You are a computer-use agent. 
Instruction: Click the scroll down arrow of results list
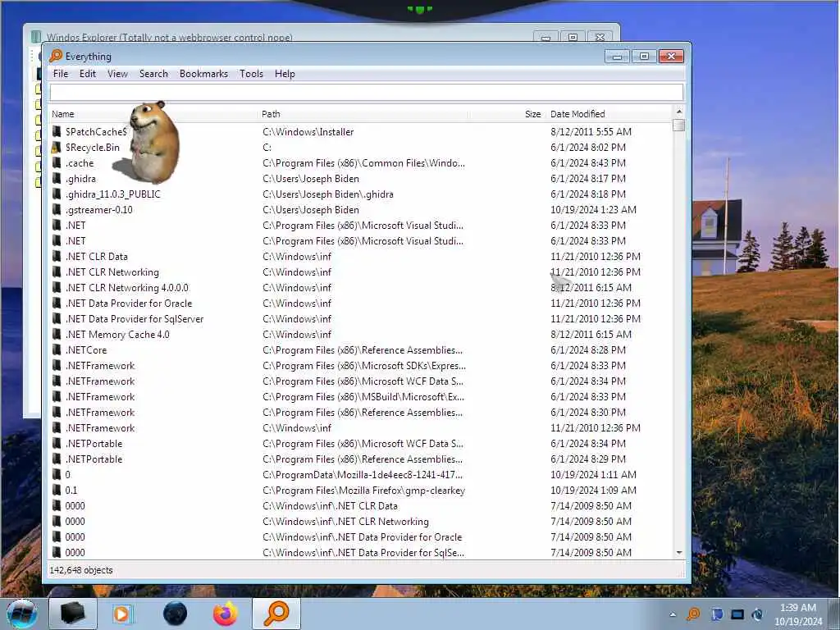coord(678,552)
